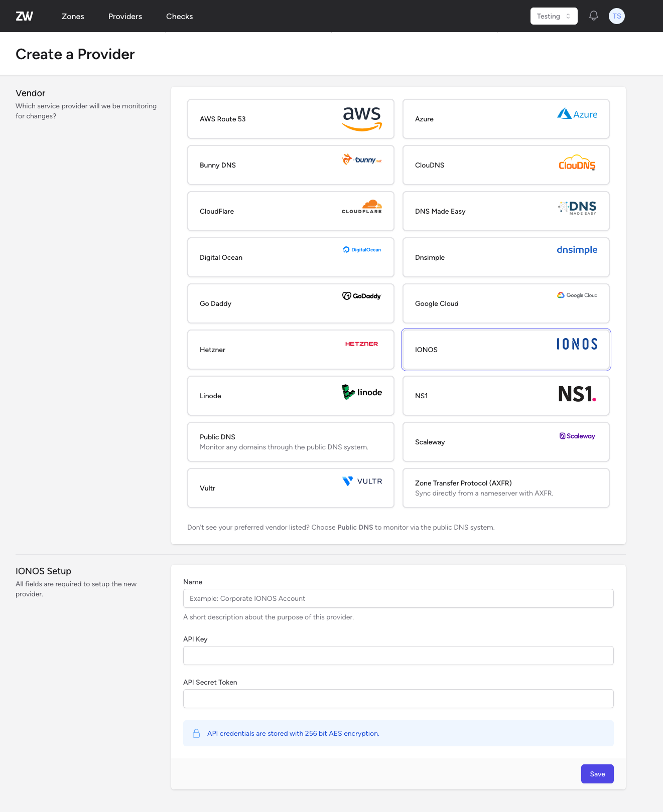Go to the Zones menu
The height and width of the screenshot is (812, 663).
(x=73, y=16)
